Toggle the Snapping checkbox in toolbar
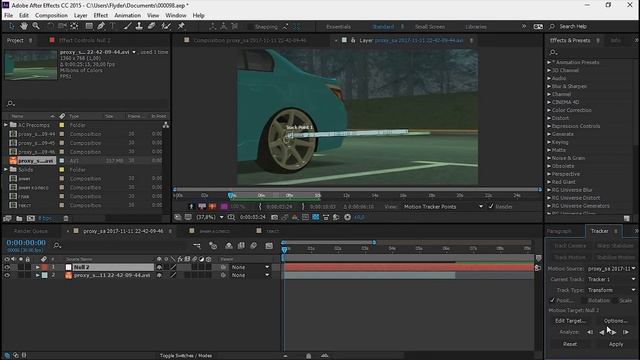Image resolution: width=640 pixels, height=360 pixels. (250, 27)
